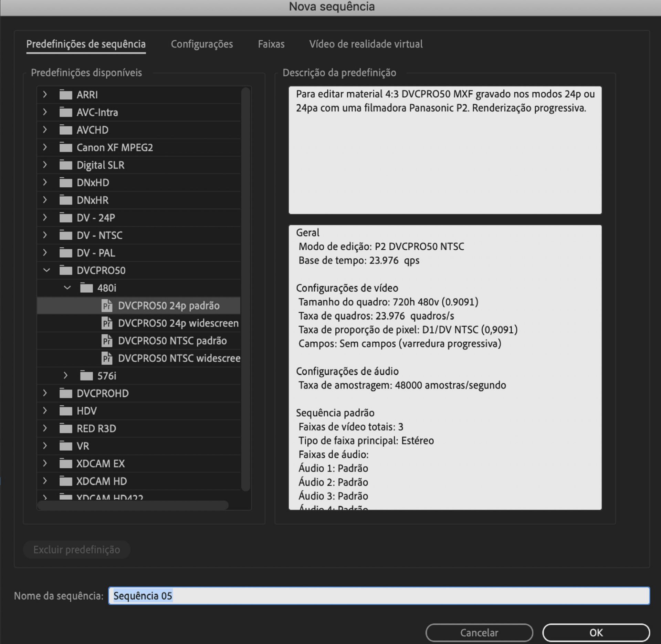This screenshot has height=644, width=661.
Task: Click the DVCPRO50 24p widescreen preset icon
Action: coord(107,323)
